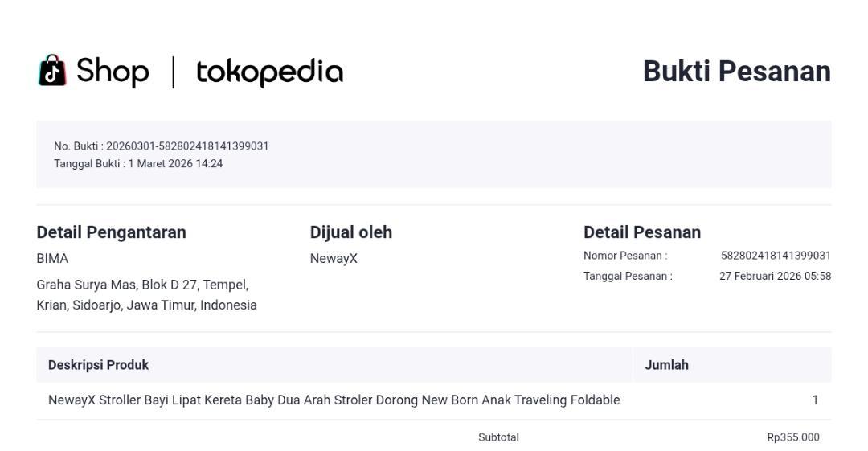868x451 pixels.
Task: Click the "Dijual oleh" heading
Action: 351,232
